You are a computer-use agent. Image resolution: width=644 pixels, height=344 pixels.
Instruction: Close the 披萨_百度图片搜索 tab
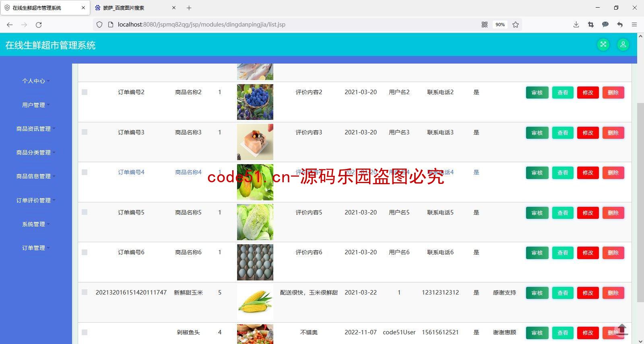[174, 8]
